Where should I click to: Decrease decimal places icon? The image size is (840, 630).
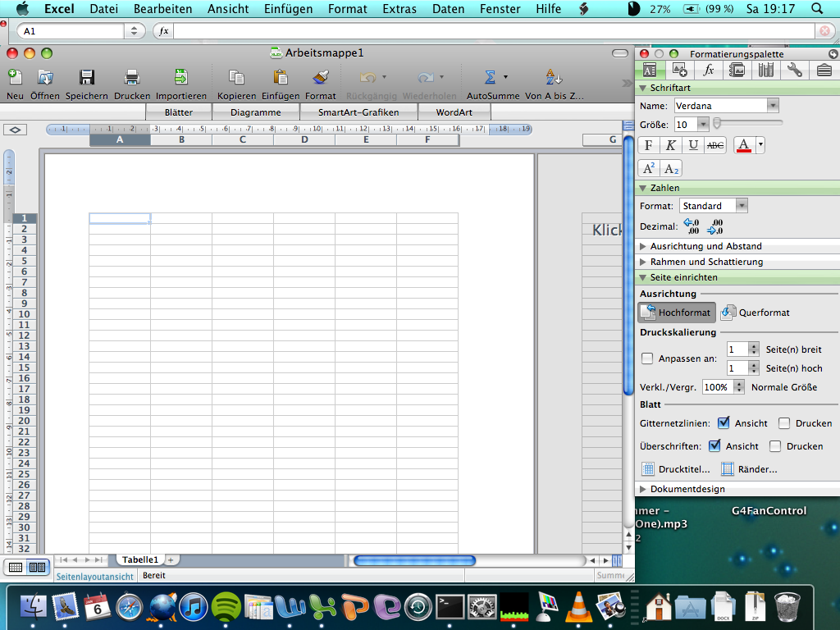click(x=714, y=226)
